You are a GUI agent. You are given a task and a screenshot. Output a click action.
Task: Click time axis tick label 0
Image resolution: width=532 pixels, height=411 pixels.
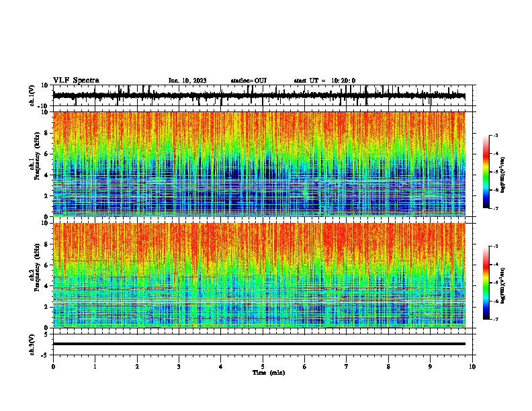click(53, 367)
